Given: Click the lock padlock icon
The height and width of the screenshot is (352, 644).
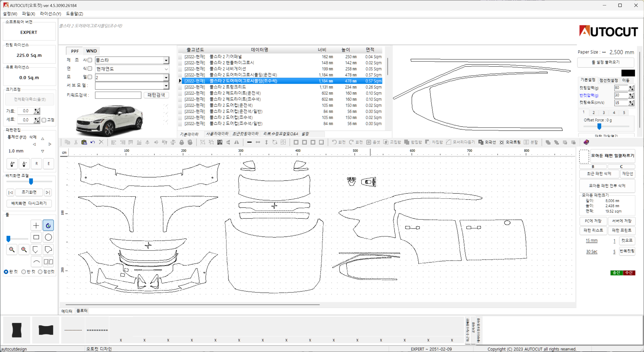Looking at the screenshot, I should coord(182,142).
